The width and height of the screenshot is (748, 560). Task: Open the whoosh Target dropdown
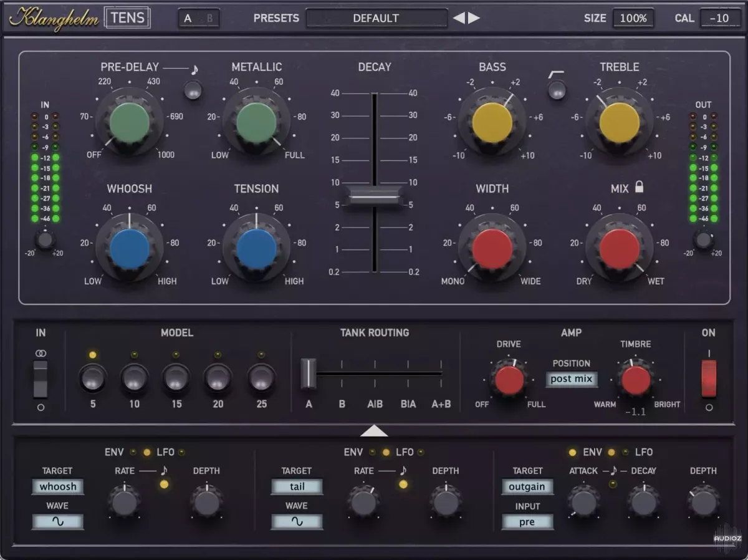[x=58, y=486]
